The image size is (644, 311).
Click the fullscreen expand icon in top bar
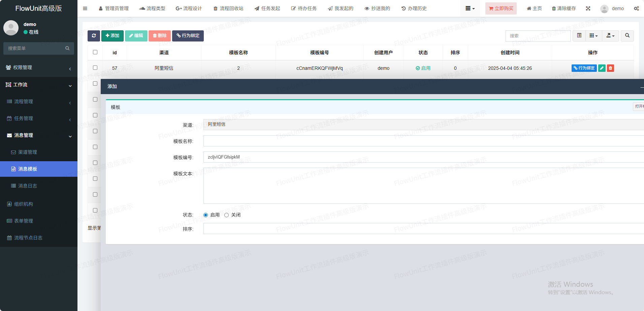coord(588,8)
